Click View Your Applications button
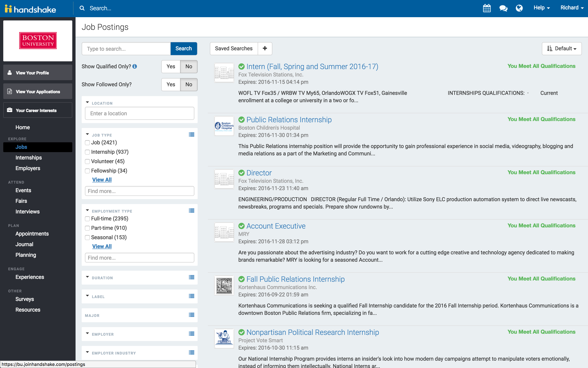 (x=38, y=91)
